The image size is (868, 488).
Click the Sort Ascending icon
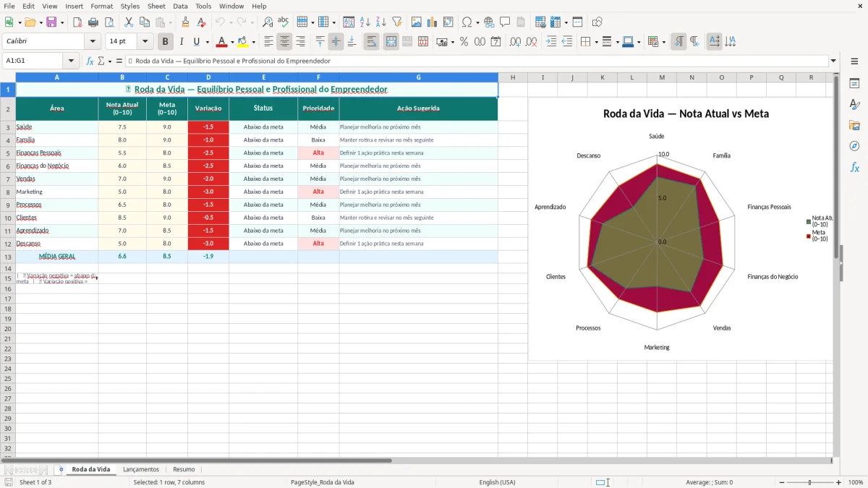[x=365, y=22]
